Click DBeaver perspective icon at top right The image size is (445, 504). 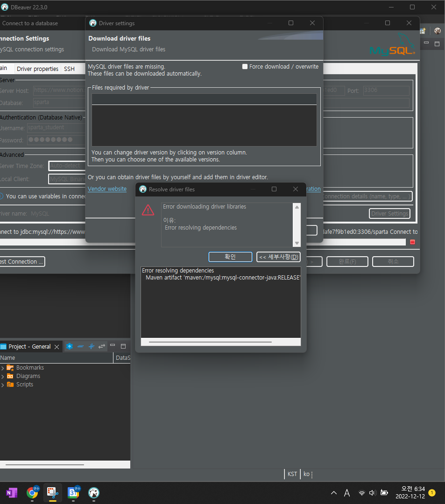point(437,31)
